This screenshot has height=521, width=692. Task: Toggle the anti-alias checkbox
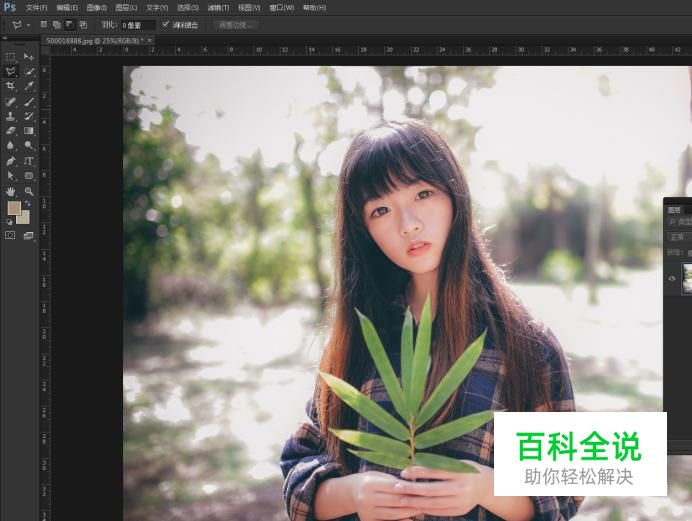165,24
